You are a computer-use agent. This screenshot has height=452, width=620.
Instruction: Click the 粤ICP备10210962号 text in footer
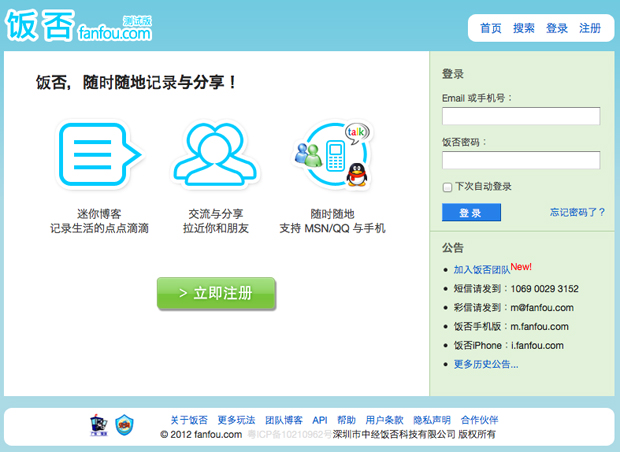point(289,435)
